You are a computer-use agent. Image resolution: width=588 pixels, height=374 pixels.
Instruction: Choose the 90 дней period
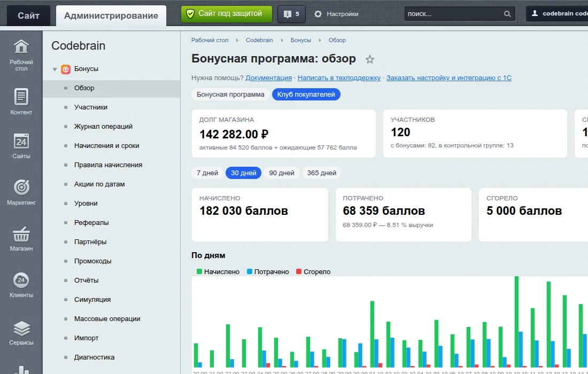[282, 173]
